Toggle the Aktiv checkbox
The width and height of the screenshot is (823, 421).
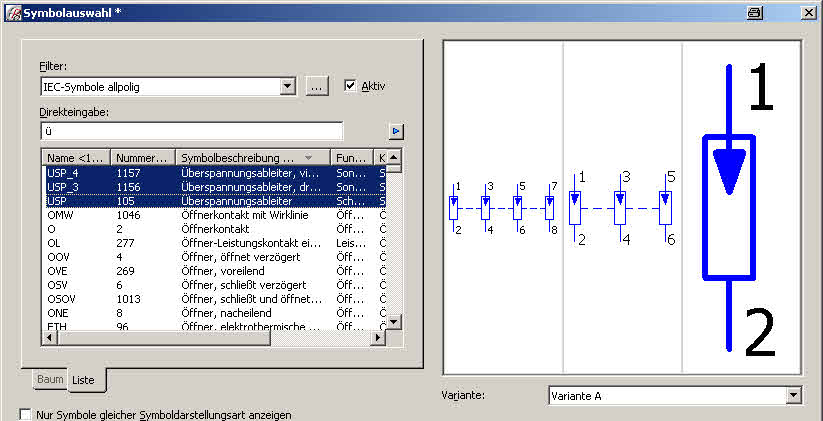[x=351, y=86]
